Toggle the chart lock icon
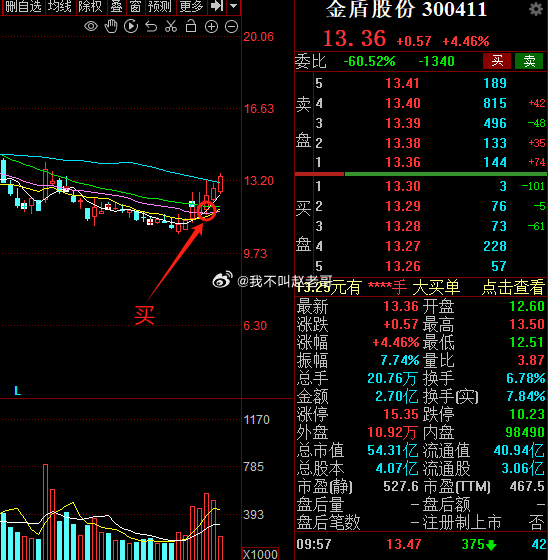Screen dimensions: 548x560 pos(191,26)
